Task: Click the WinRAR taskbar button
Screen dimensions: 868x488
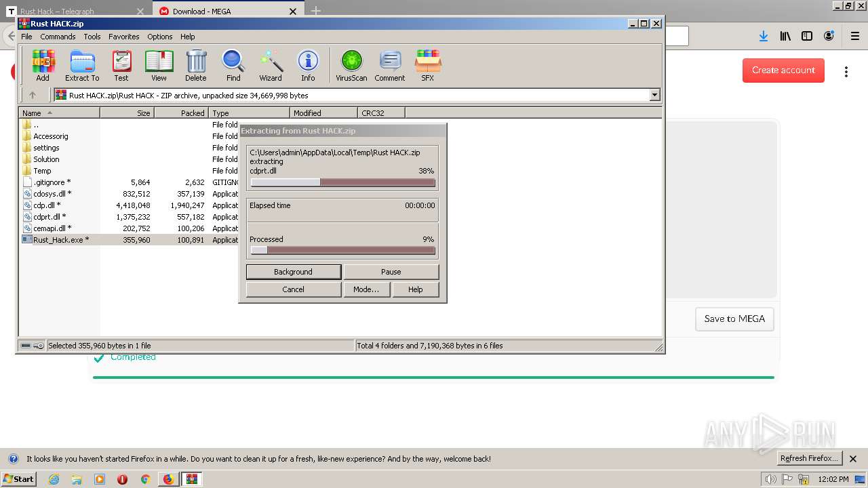Action: click(192, 479)
